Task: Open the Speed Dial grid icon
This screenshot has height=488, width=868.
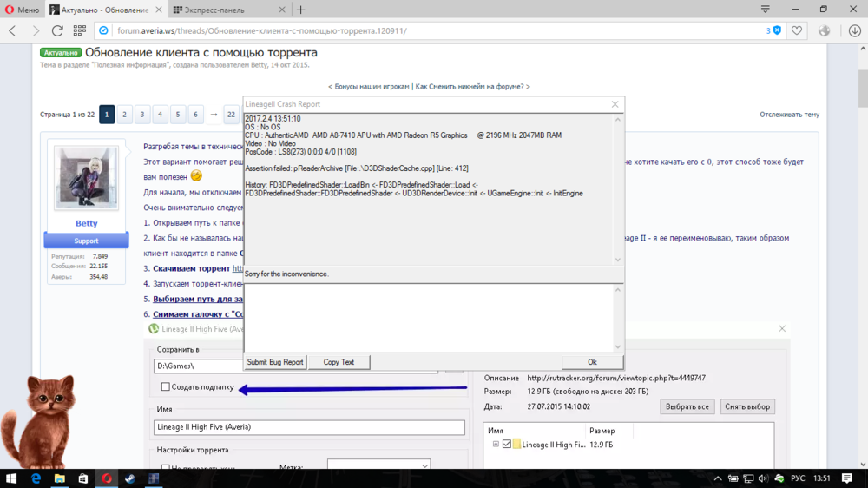Action: coord(79,30)
